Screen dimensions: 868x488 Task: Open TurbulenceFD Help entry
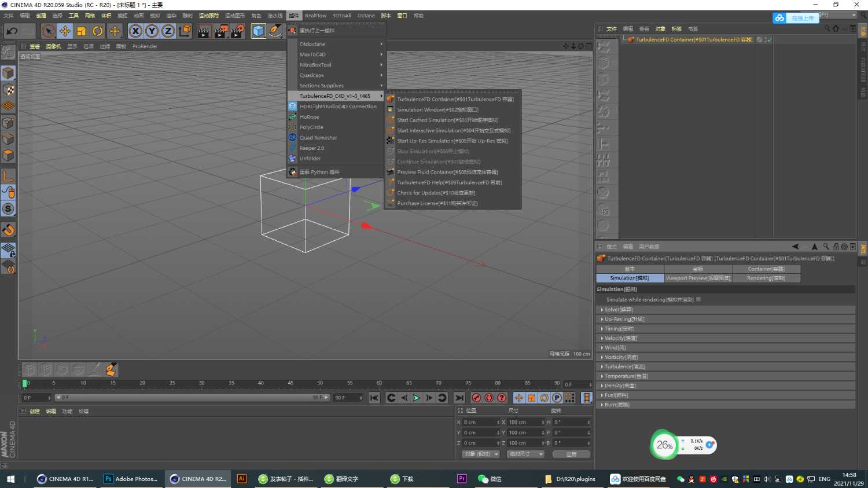[449, 182]
